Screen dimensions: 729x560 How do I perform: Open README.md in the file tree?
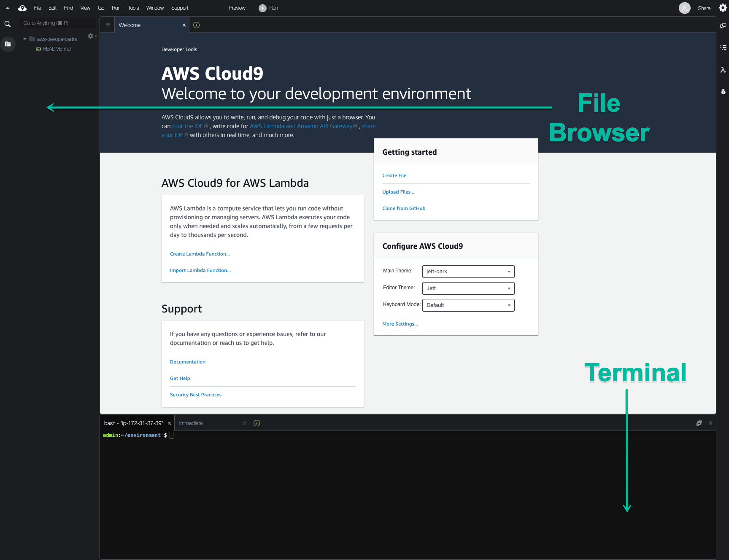pyautogui.click(x=57, y=49)
